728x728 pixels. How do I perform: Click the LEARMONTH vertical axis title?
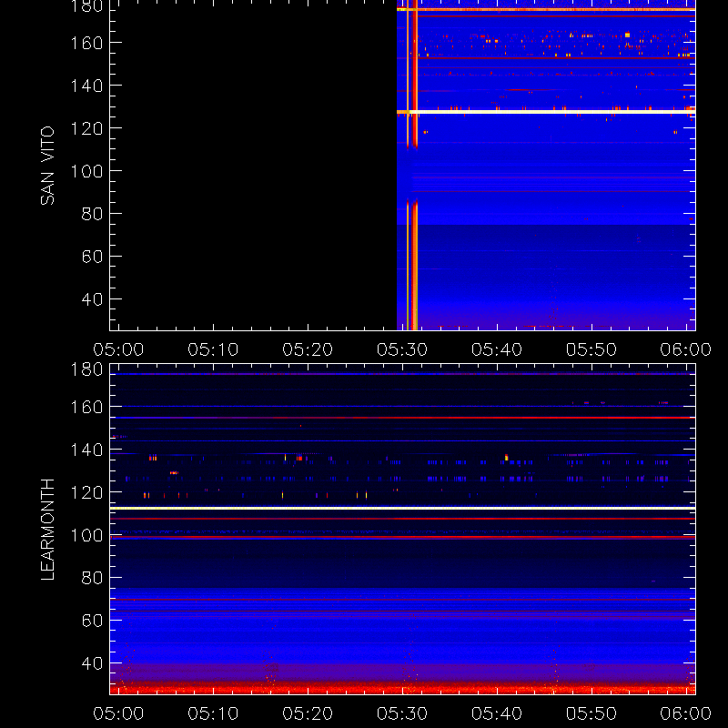pos(47,530)
